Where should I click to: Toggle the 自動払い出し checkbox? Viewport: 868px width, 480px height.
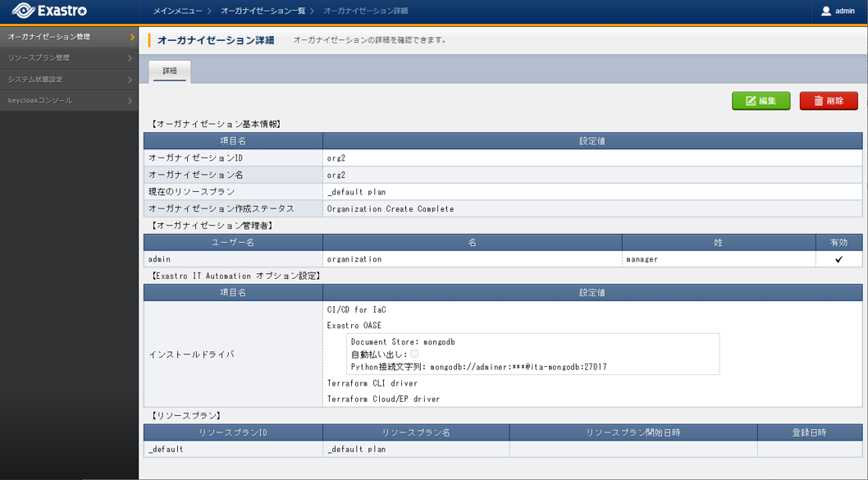point(414,354)
